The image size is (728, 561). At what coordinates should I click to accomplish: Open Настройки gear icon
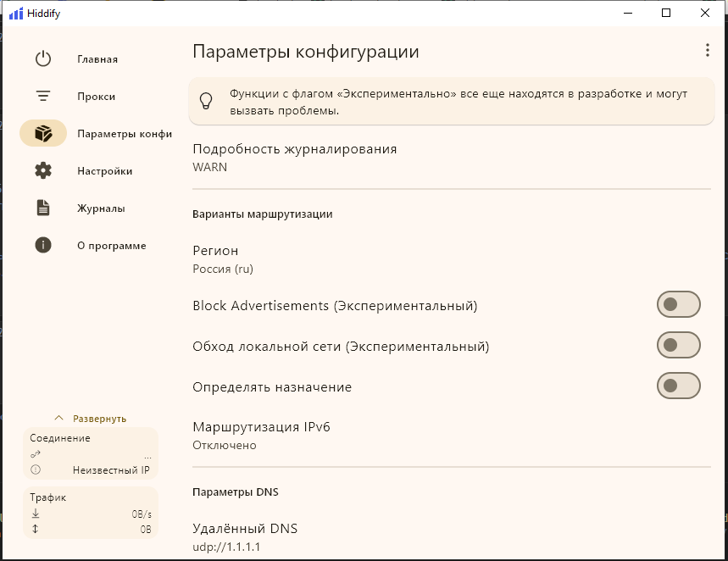click(x=43, y=170)
